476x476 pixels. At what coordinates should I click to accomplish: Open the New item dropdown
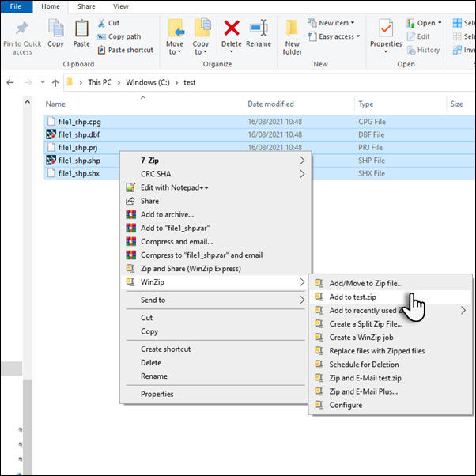point(331,23)
